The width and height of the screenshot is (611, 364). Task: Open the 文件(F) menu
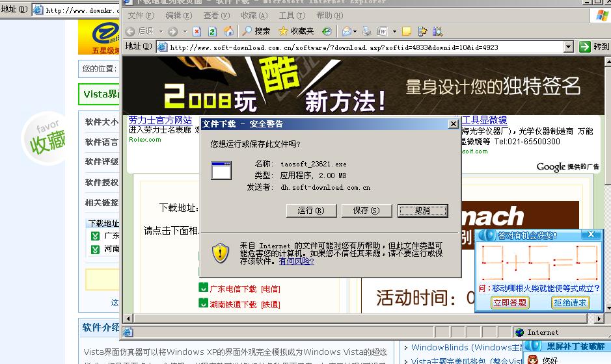(x=141, y=16)
